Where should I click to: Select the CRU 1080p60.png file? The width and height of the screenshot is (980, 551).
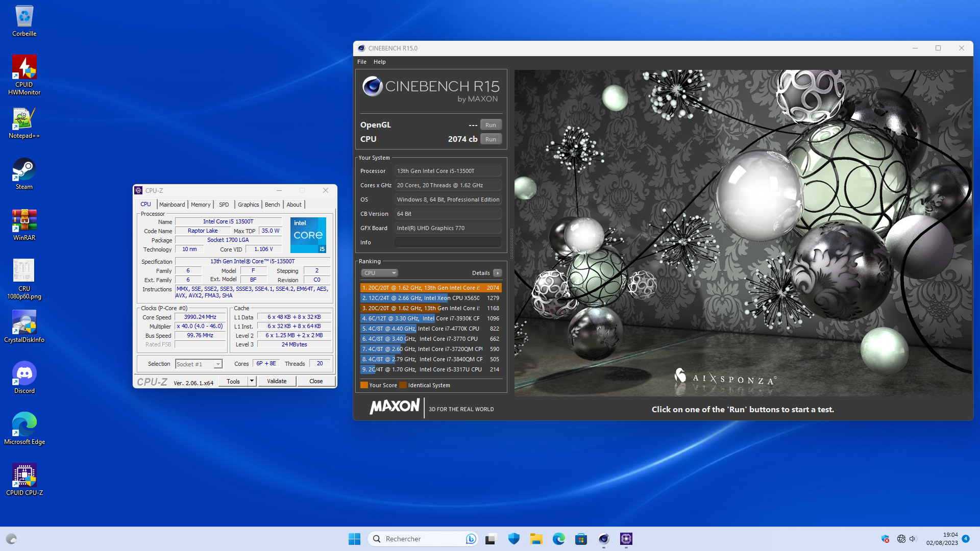pos(24,279)
